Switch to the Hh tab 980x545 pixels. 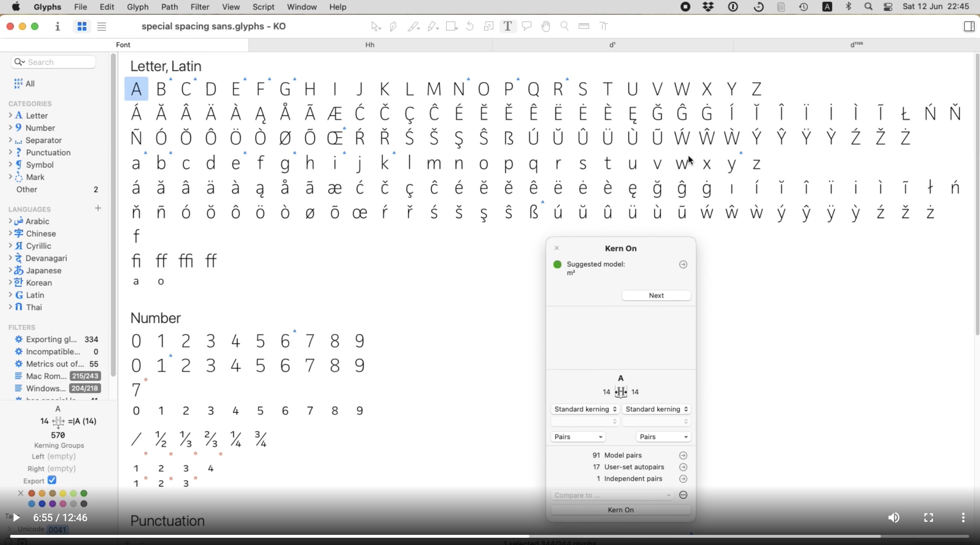370,45
